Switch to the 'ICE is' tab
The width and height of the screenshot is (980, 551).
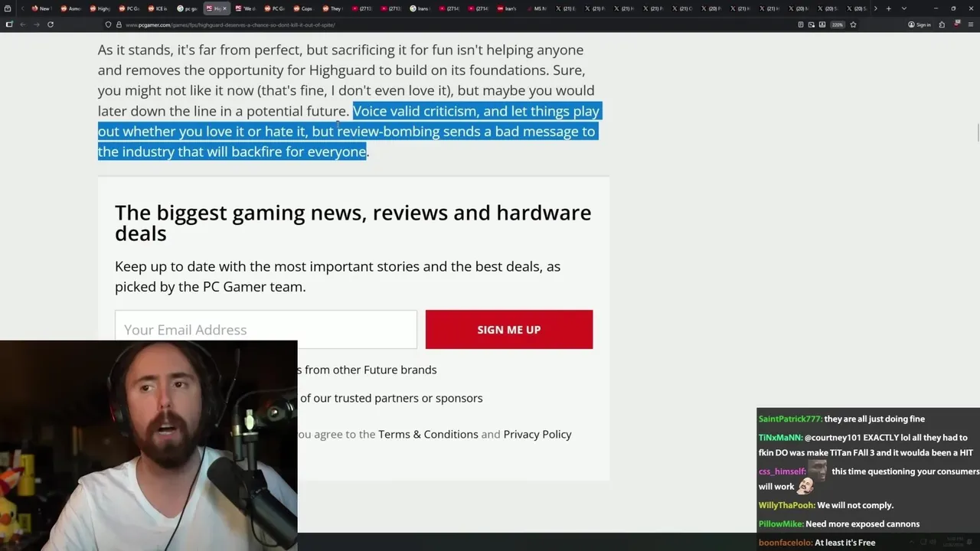point(158,8)
